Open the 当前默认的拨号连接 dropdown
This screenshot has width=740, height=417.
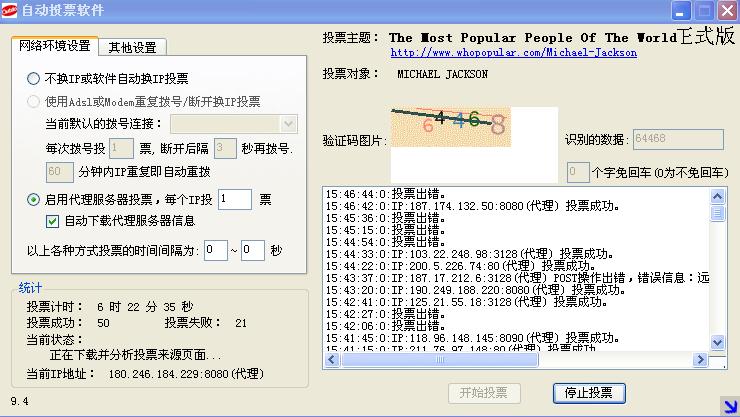point(234,124)
